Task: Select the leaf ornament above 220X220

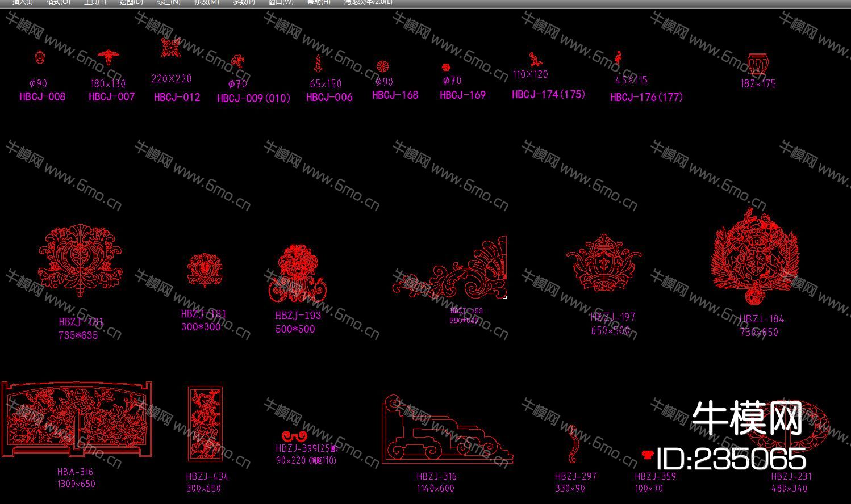Action: [x=170, y=48]
